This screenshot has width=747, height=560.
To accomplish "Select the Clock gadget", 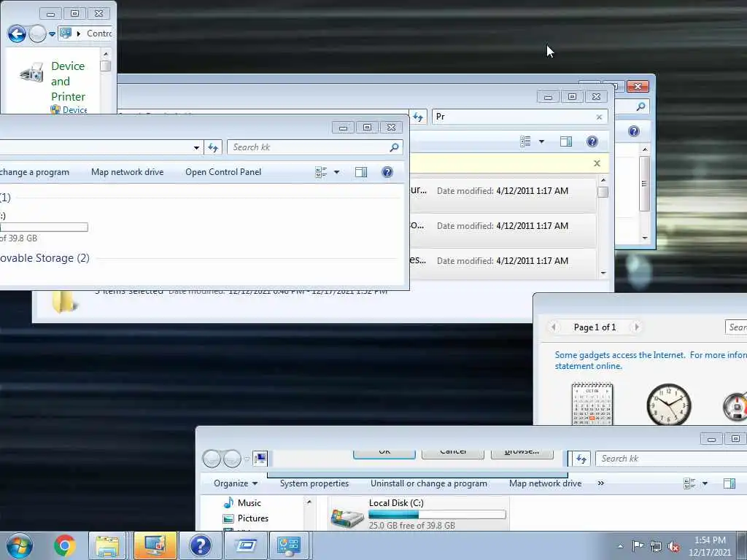I will click(669, 405).
